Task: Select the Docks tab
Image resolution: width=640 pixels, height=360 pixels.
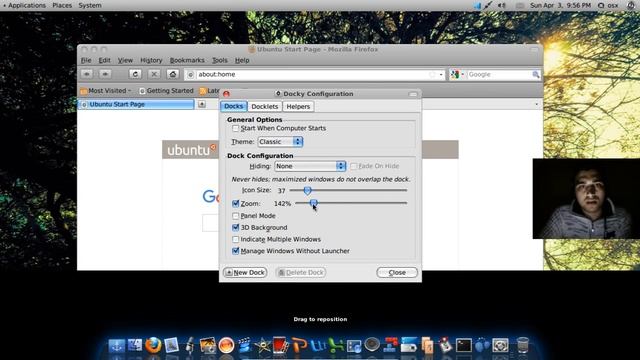Action: (x=233, y=106)
